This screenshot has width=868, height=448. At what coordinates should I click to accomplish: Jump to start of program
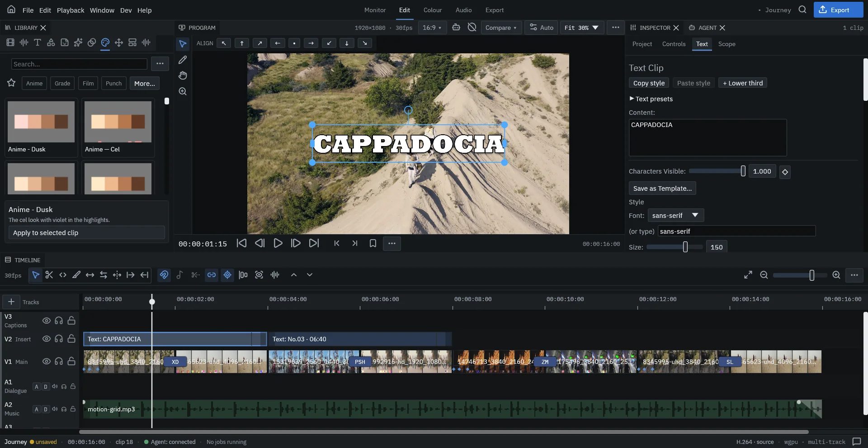point(242,243)
